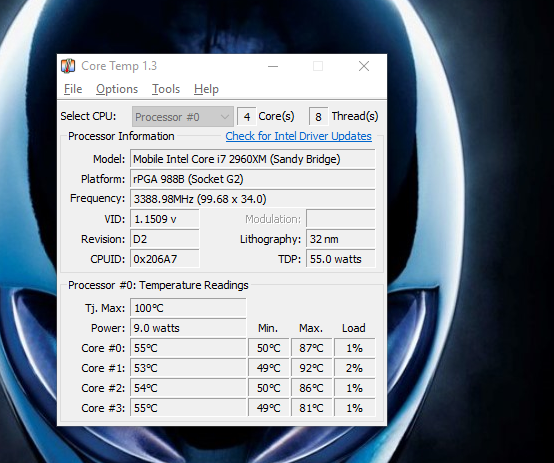Image resolution: width=554 pixels, height=463 pixels.
Task: Click Core #2 max temperature 86°C
Action: point(311,388)
